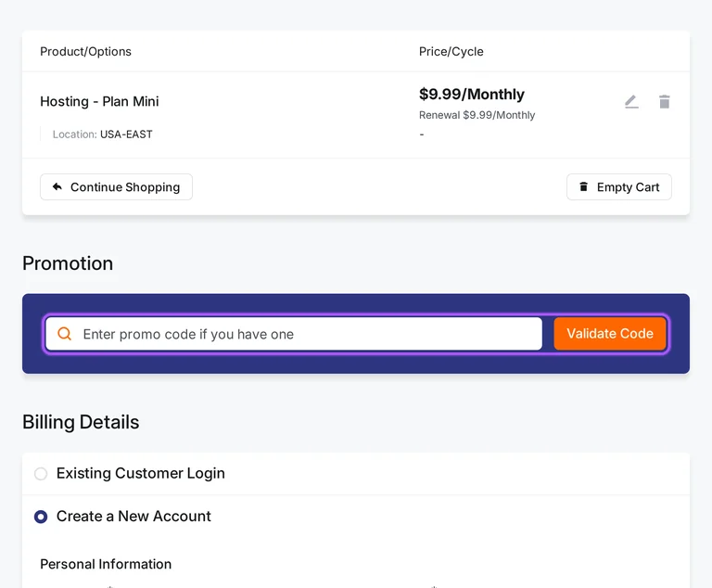Screen dimensions: 712x588
Task: Click the Validate Code button
Action: tap(610, 334)
